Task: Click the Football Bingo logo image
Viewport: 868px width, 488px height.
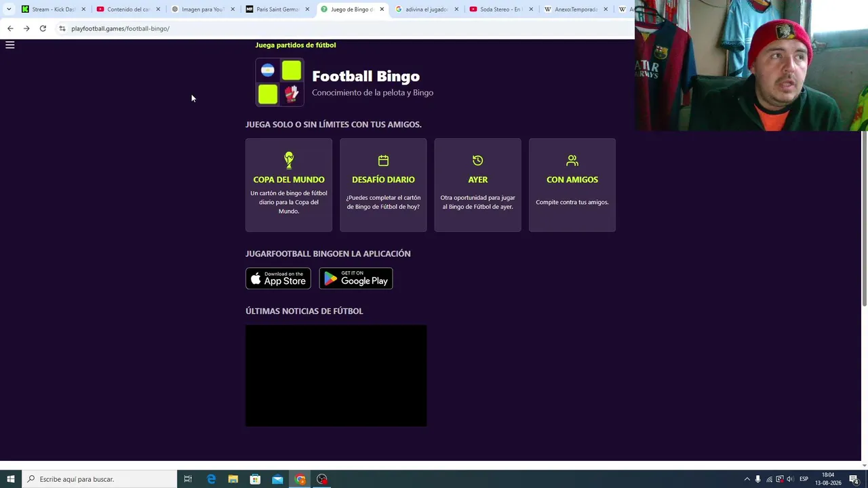Action: [x=280, y=82]
